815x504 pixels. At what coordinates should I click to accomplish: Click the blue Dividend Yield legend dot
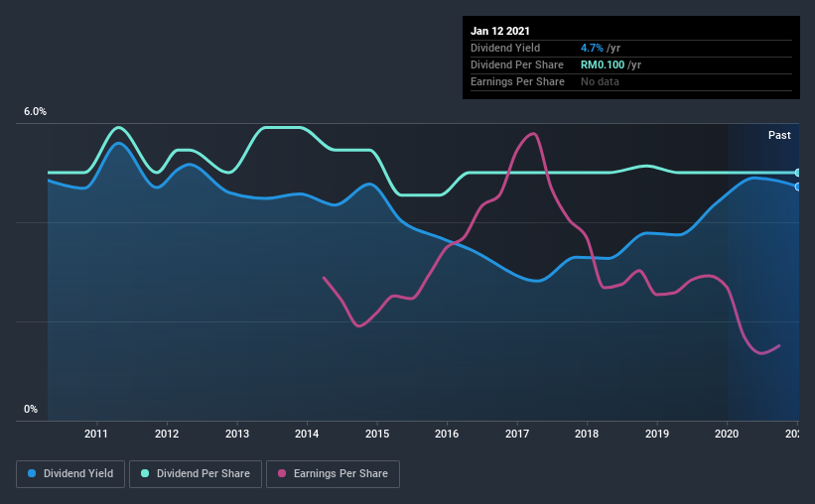32,473
